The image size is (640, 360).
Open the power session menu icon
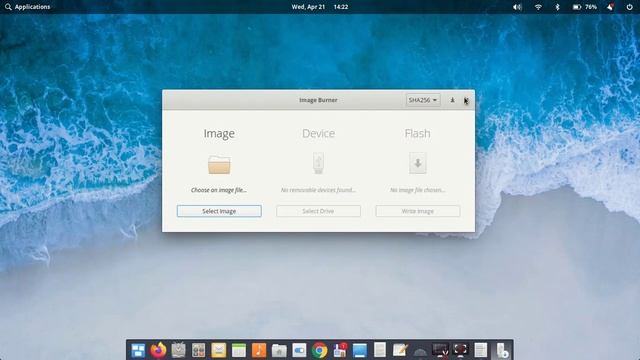pos(629,7)
